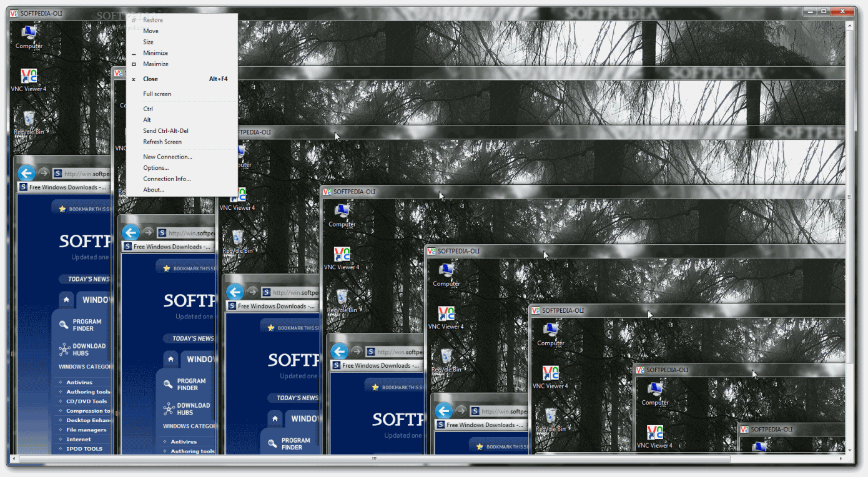Open the home icon tab in leftmost browser
This screenshot has width=868, height=477.
click(66, 300)
